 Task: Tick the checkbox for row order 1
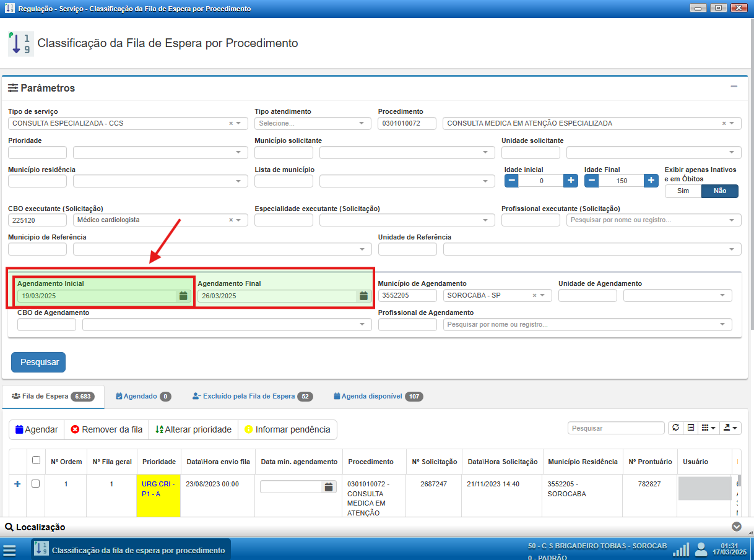coord(35,484)
